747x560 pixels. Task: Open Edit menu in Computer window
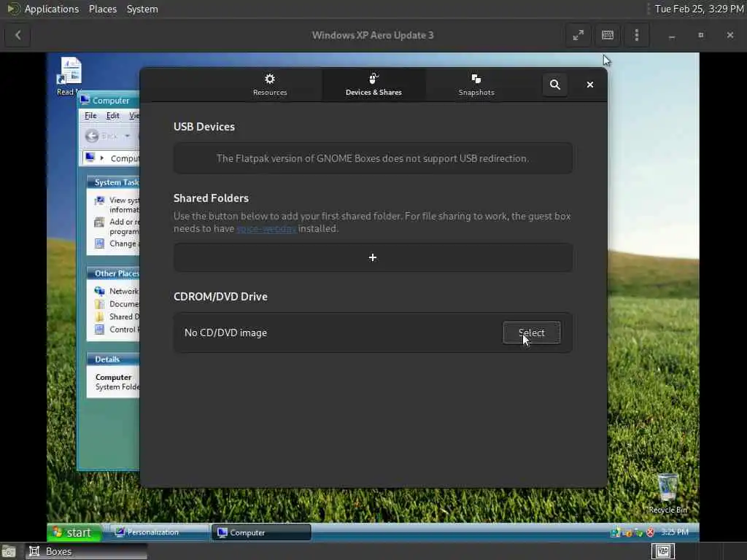[x=113, y=116]
